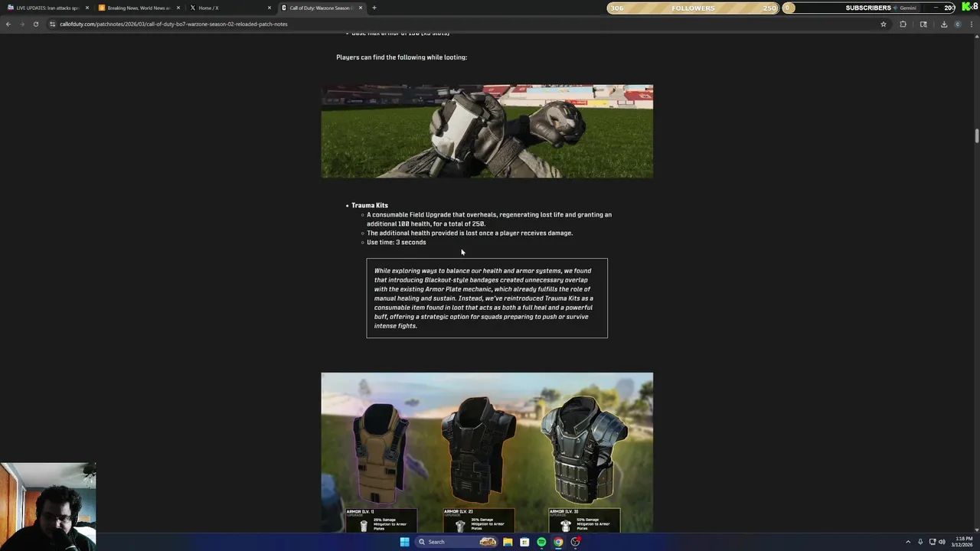This screenshot has height=551, width=980.
Task: Close the 'LIVE UPDATES: Iran attacks' tab
Action: (x=87, y=8)
